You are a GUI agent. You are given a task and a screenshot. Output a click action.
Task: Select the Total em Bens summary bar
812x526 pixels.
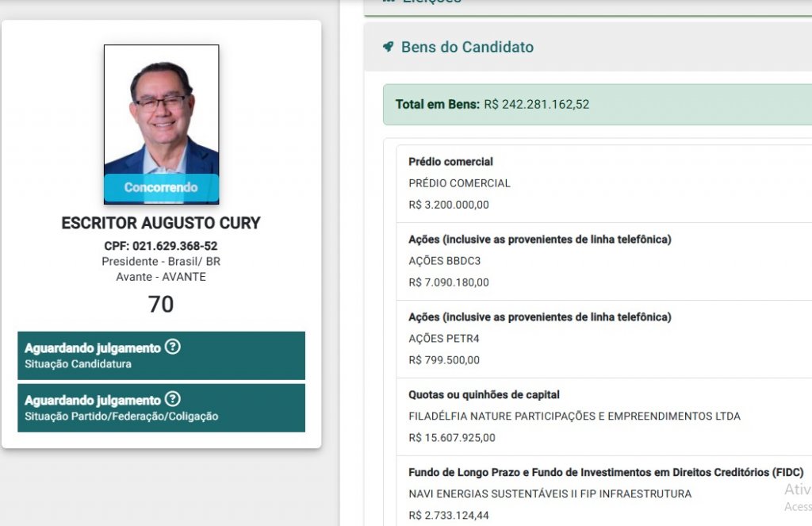click(597, 104)
